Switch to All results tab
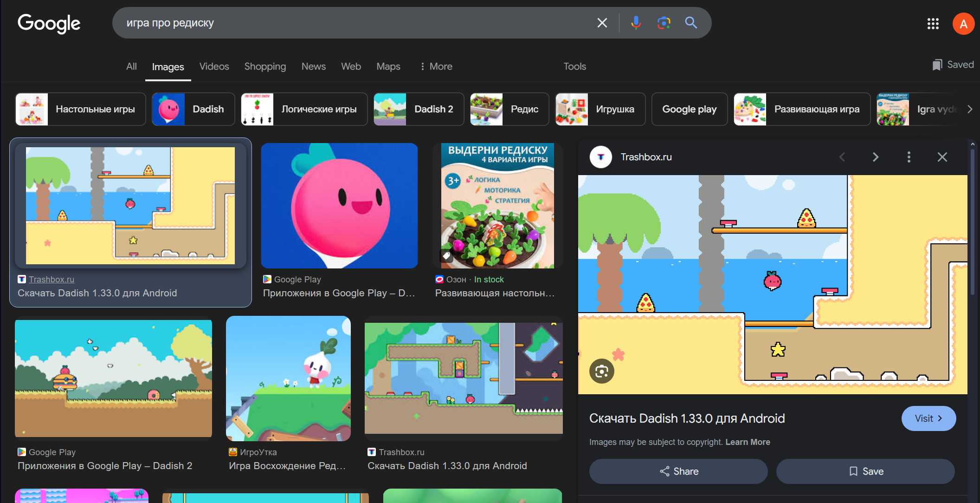The image size is (980, 503). (131, 66)
